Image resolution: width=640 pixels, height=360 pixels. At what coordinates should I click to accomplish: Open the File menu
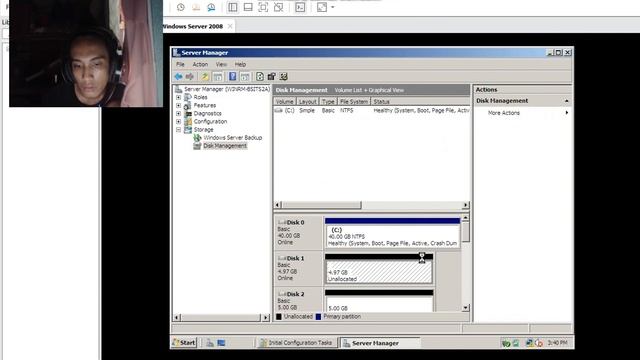pyautogui.click(x=180, y=64)
